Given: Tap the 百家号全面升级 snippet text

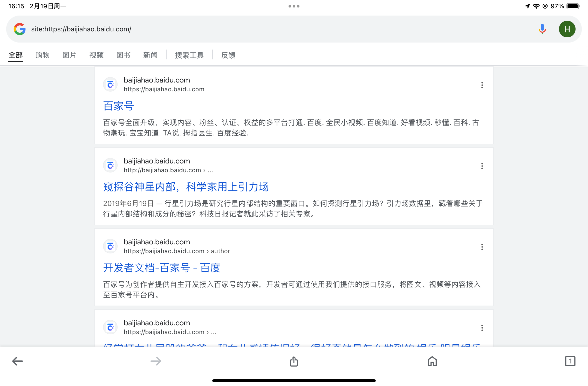Looking at the screenshot, I should click(291, 128).
